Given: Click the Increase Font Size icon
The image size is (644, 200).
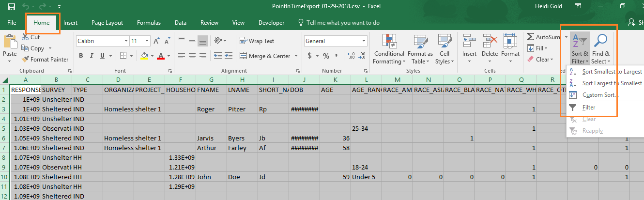Looking at the screenshot, I should click(156, 41).
